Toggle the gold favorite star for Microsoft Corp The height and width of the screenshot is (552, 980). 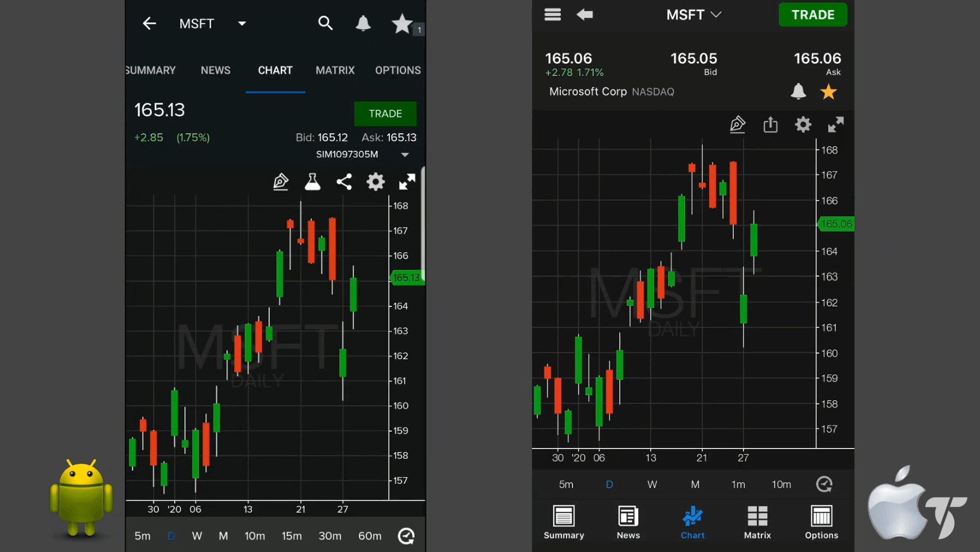828,92
